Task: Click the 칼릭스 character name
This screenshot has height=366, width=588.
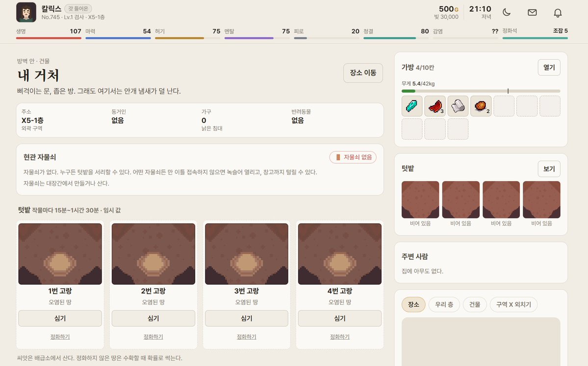Action: pos(51,8)
